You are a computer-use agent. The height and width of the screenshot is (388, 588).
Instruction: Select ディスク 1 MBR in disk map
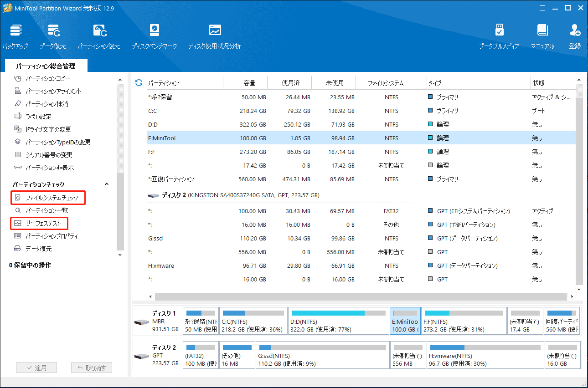click(x=157, y=321)
